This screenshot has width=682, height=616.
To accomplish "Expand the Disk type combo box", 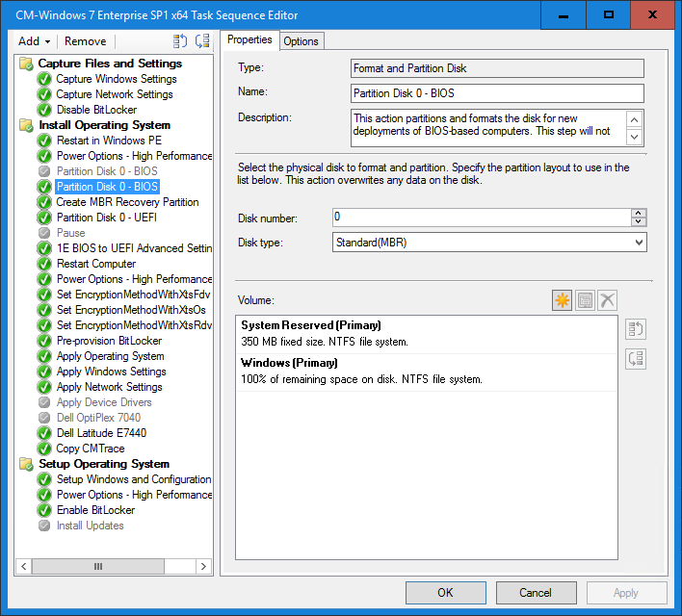I will coord(640,243).
